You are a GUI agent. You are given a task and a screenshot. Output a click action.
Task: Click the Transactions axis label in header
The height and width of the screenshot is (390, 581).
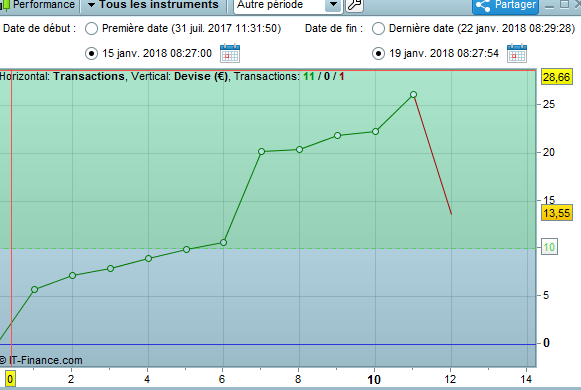pos(89,76)
